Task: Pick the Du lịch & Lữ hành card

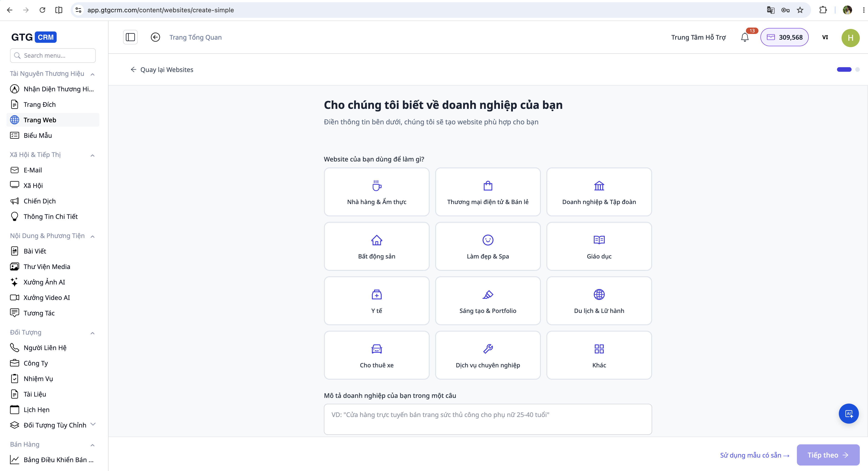Action: (599, 301)
